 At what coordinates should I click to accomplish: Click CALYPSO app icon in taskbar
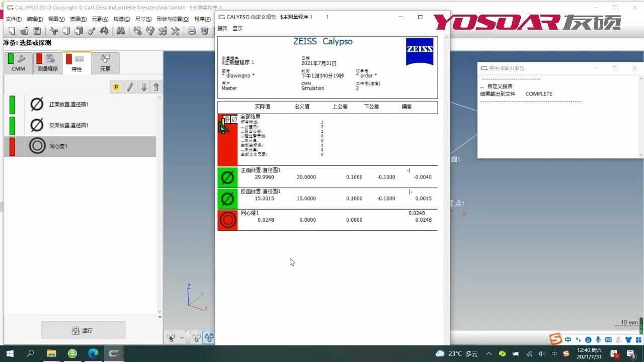(114, 354)
